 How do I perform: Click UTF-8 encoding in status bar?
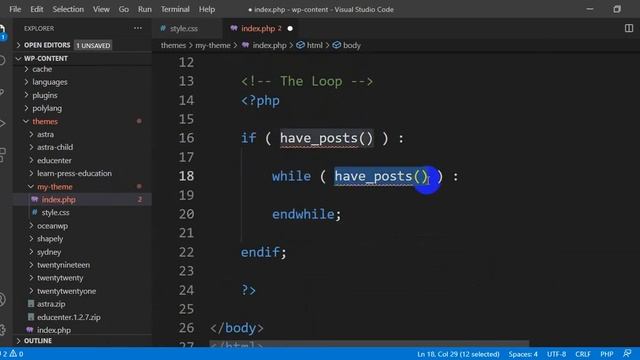pos(556,354)
